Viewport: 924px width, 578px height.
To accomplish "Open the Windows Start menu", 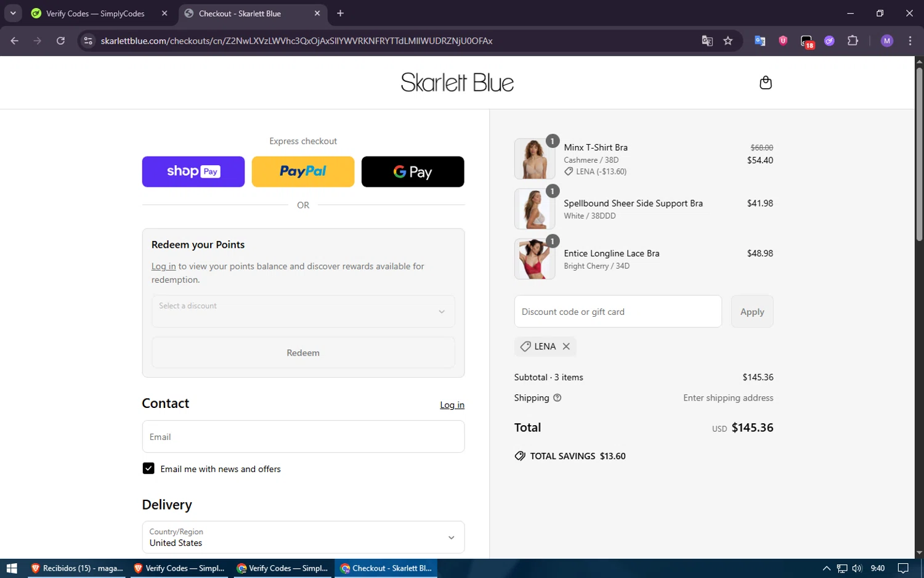I will click(x=12, y=568).
